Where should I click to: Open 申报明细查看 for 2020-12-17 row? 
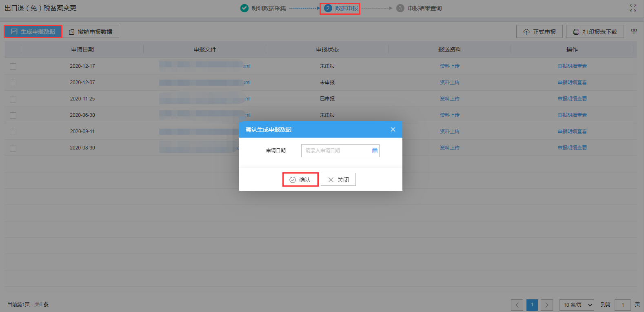[572, 66]
